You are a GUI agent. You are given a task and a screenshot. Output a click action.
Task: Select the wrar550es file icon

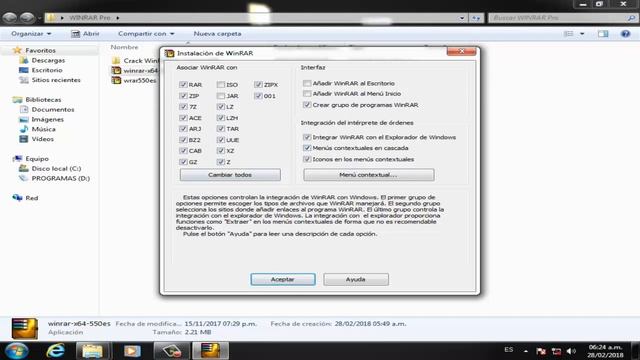[x=116, y=80]
